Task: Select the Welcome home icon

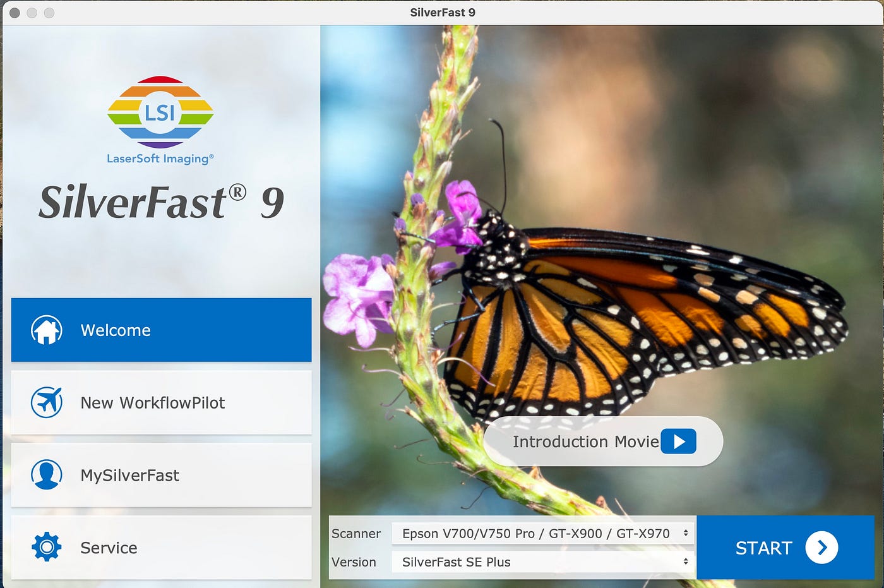Action: coord(47,330)
